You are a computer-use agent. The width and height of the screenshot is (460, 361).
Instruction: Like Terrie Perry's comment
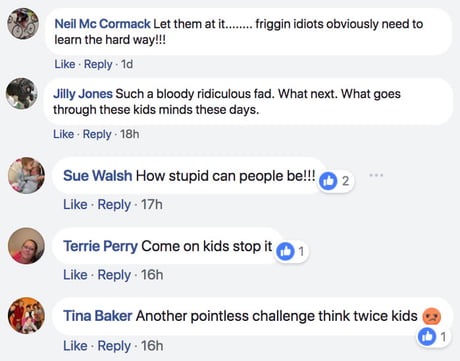point(75,275)
